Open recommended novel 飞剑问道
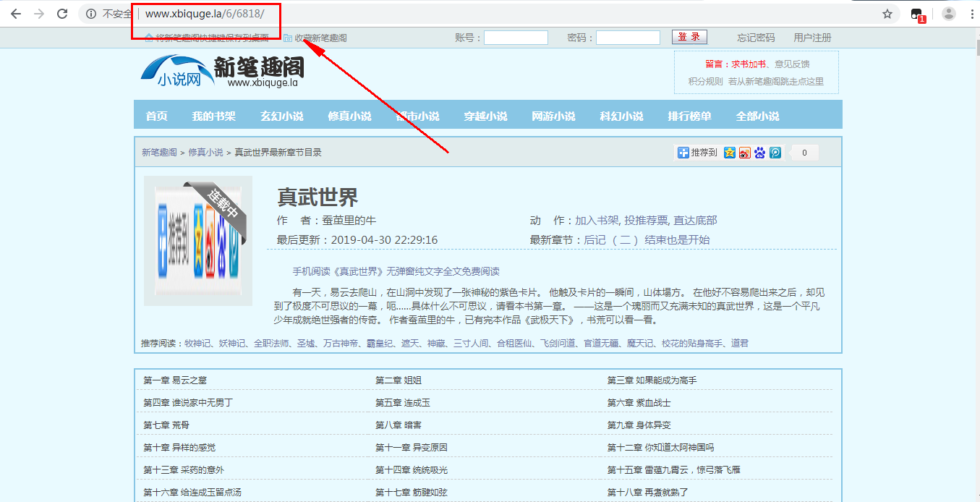Viewport: 980px width, 502px height. coord(557,343)
